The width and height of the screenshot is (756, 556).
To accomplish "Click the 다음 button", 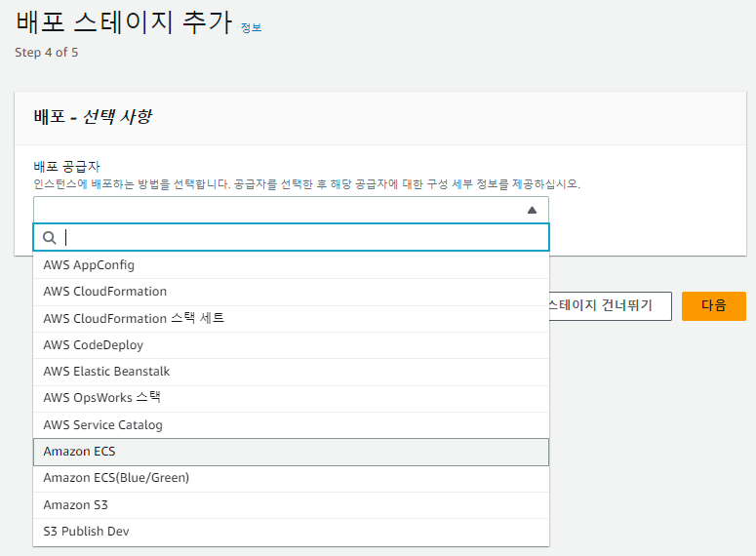I will [x=714, y=305].
